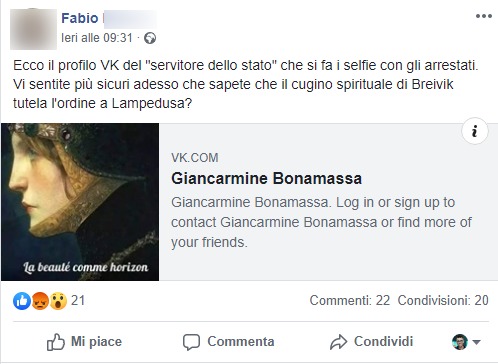Click the blue Like reaction icon
The height and width of the screenshot is (364, 498).
click(x=22, y=301)
